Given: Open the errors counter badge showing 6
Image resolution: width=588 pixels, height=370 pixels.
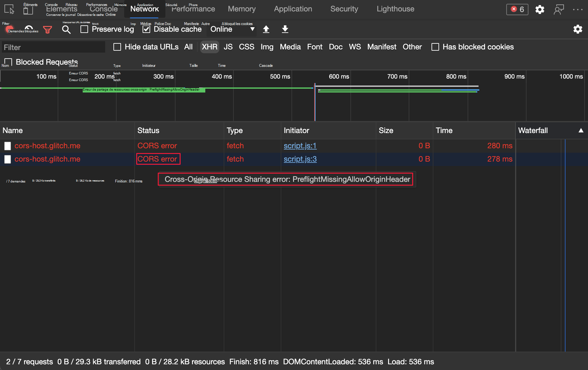Looking at the screenshot, I should (517, 9).
